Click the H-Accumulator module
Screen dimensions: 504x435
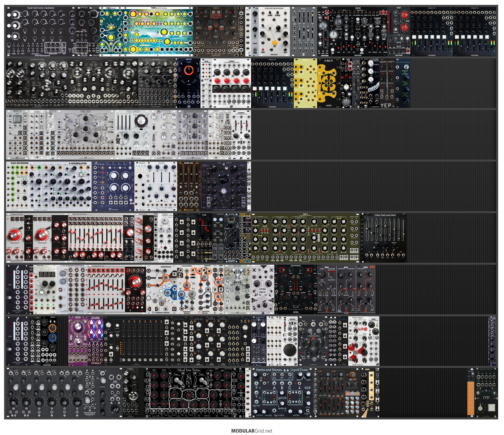[x=60, y=186]
